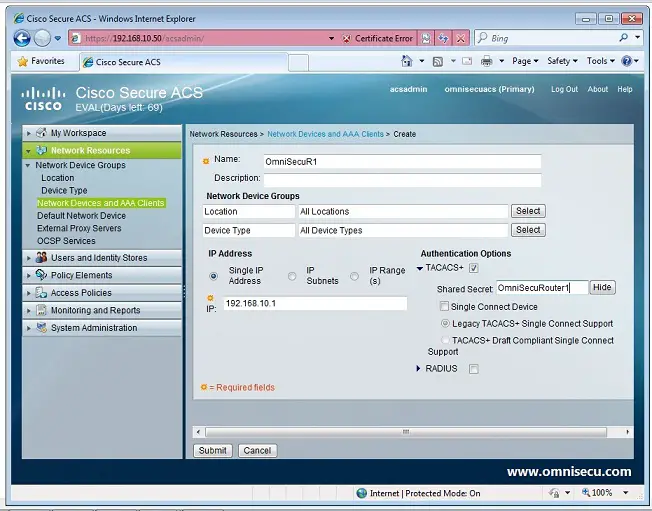Click the Policy Elements icon

pyautogui.click(x=41, y=275)
